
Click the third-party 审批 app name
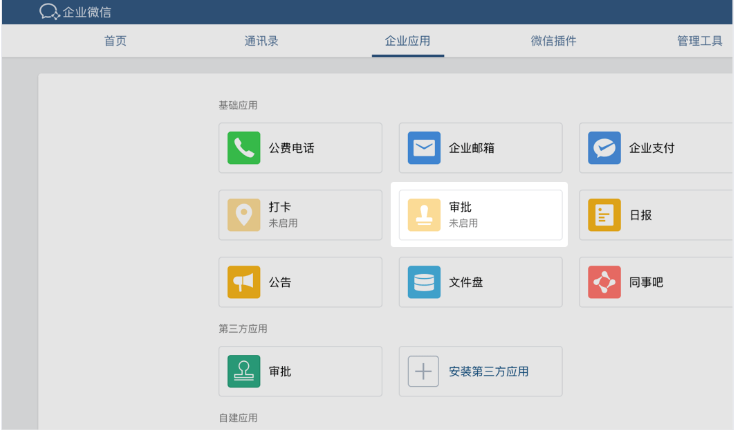pos(280,372)
